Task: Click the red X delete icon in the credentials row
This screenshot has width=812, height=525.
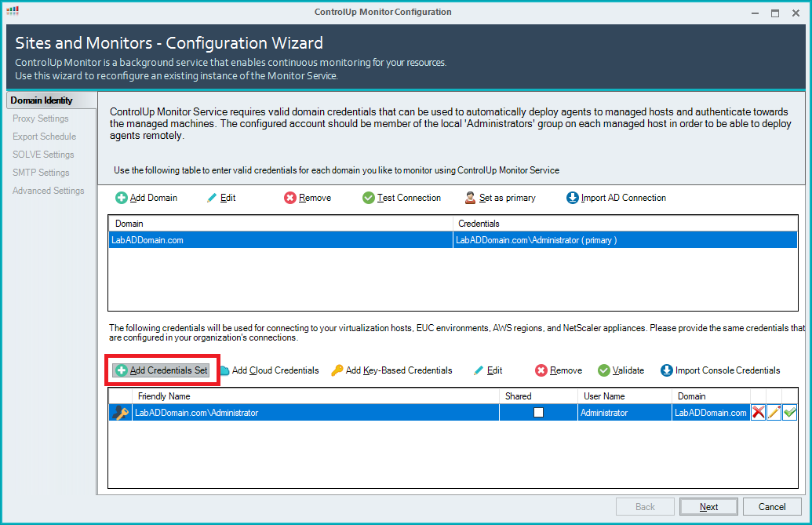Action: pos(759,413)
